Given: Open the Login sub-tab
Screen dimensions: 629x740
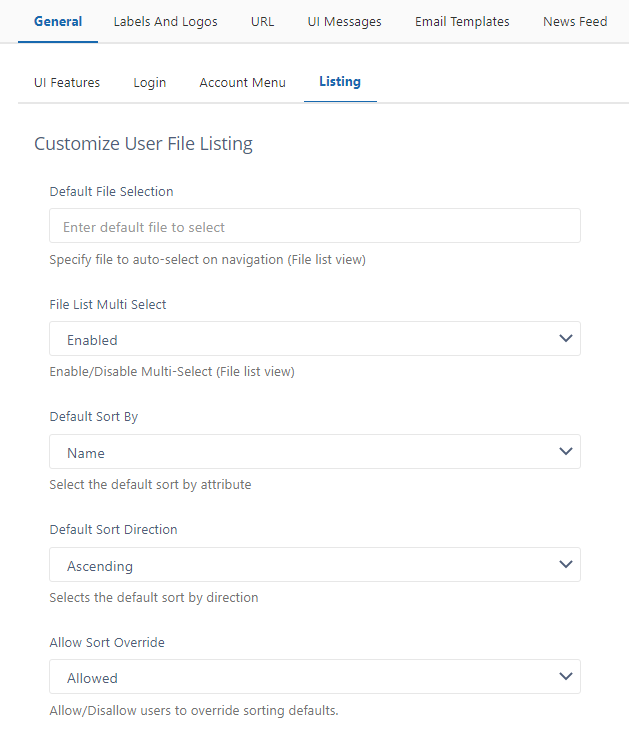Looking at the screenshot, I should [150, 82].
